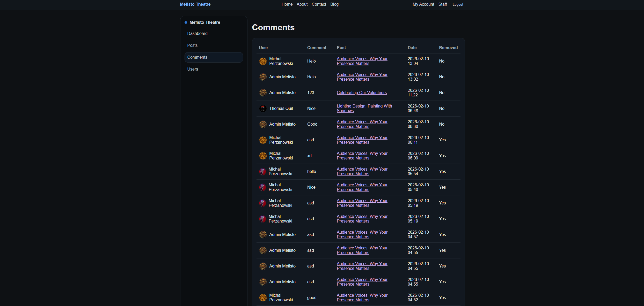
Task: Open Michal Perzanowski's avatar on the Helo comment
Action: click(x=263, y=61)
